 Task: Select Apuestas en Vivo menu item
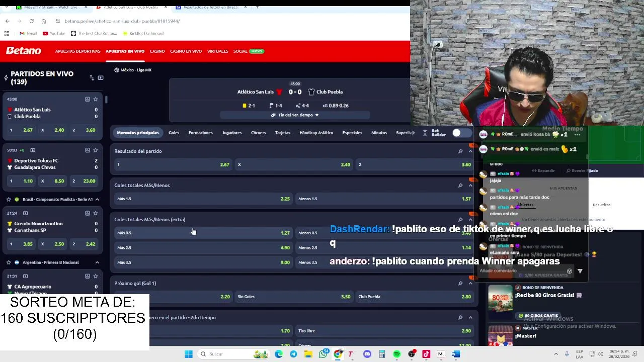point(125,51)
